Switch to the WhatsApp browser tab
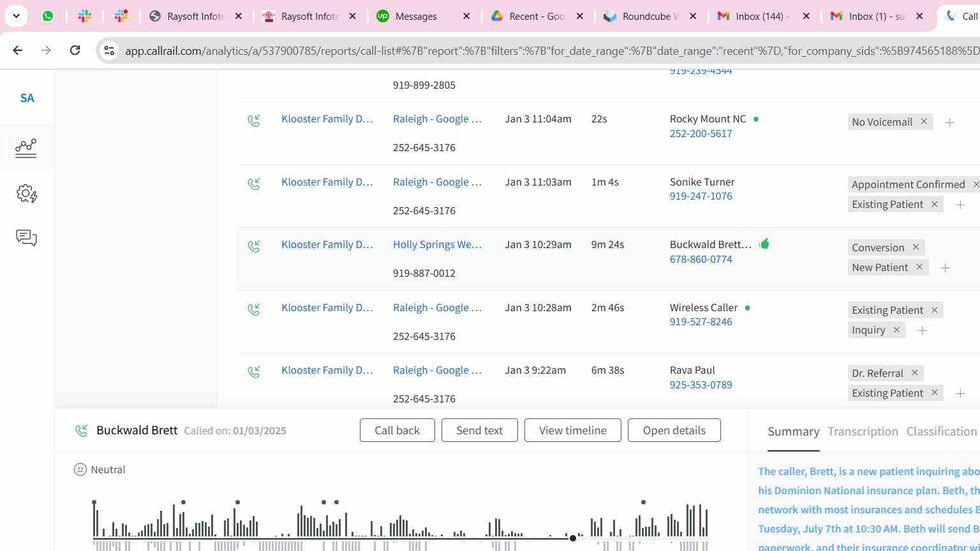980x551 pixels. pos(48,16)
